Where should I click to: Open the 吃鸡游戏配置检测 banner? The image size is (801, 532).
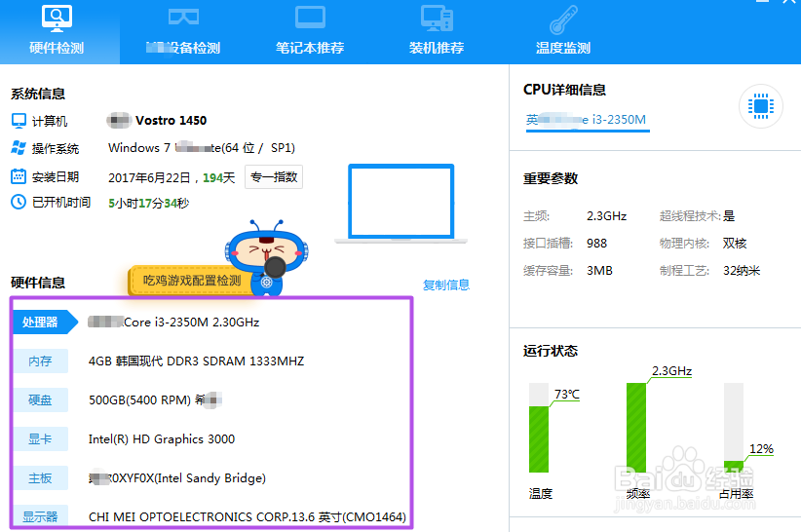pos(192,281)
